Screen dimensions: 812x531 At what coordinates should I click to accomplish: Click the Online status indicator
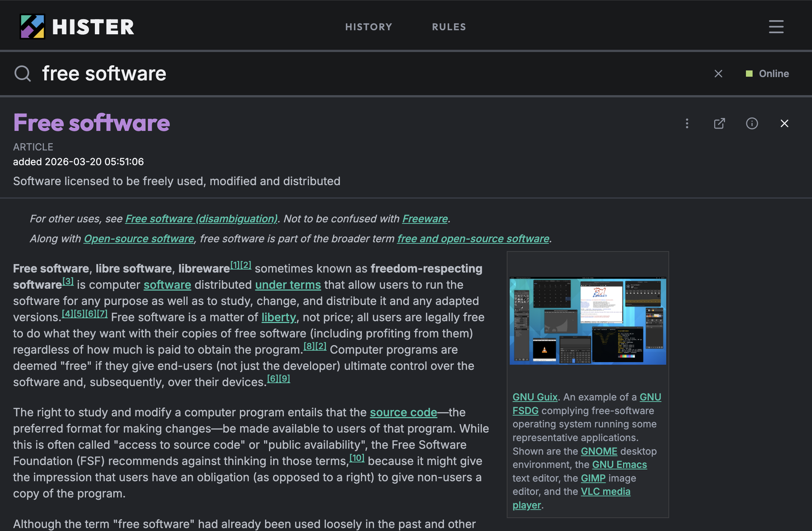(767, 74)
